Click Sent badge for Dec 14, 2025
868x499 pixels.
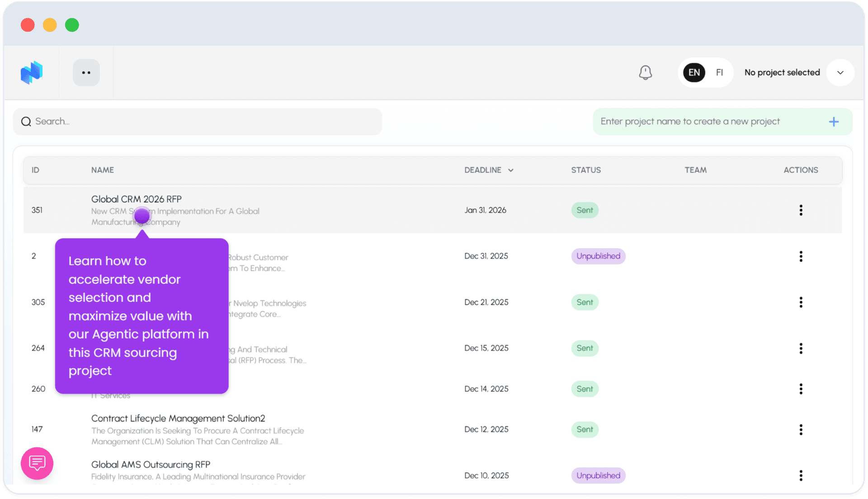[x=585, y=389]
